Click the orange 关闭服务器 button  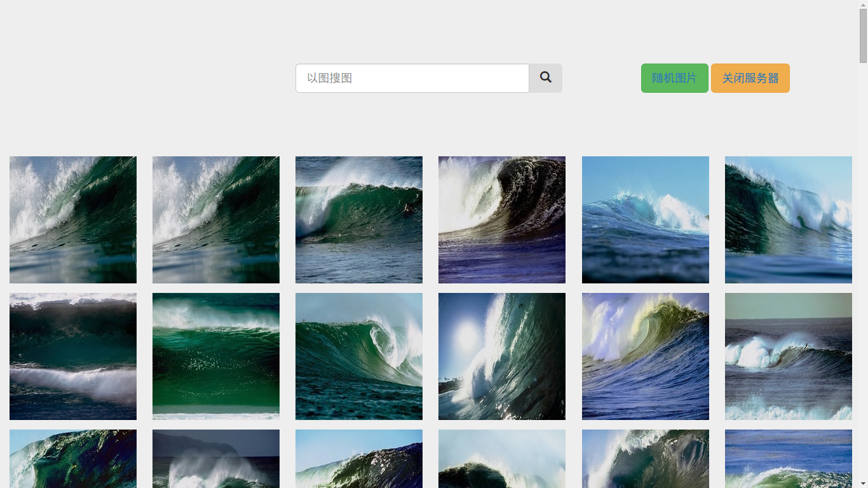pos(750,78)
